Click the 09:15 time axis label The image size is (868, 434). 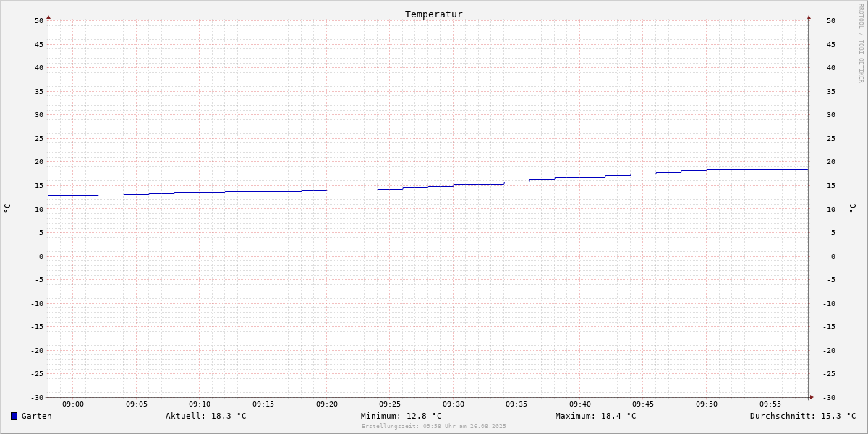[263, 404]
